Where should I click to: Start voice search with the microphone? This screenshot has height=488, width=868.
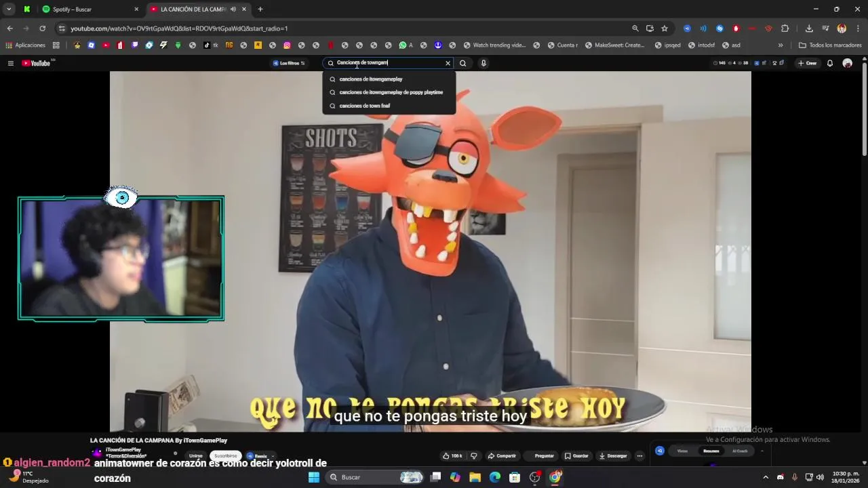(x=484, y=63)
